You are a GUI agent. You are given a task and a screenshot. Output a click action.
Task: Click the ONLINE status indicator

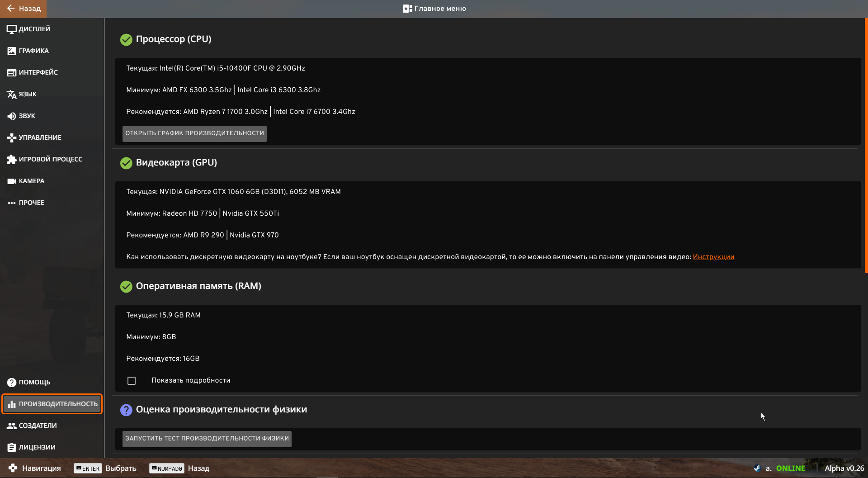pyautogui.click(x=790, y=469)
